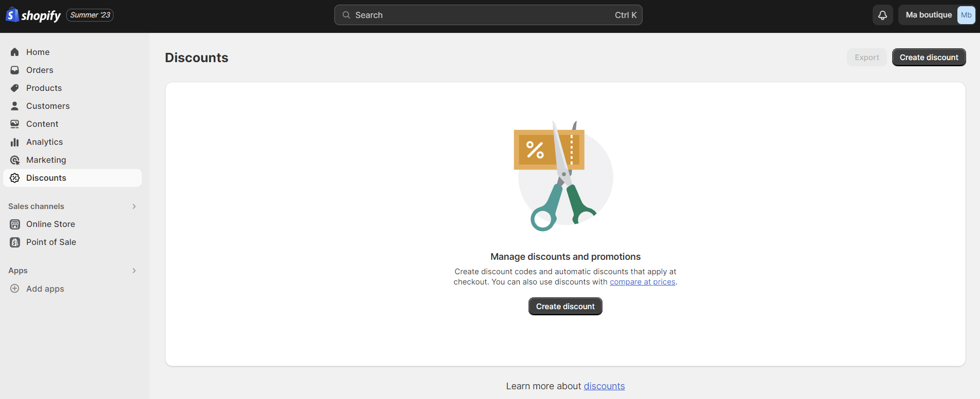Open Products section

pos(72,88)
